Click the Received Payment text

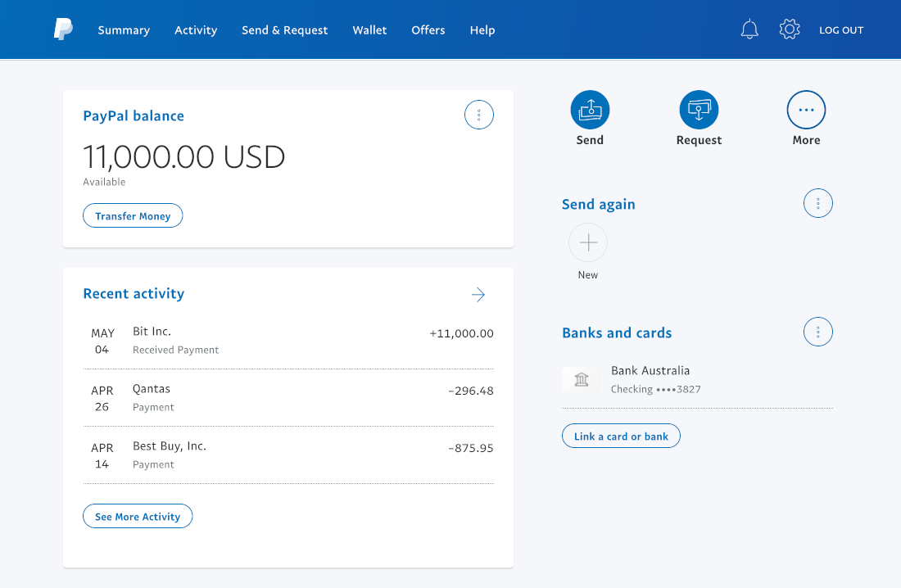click(x=175, y=350)
